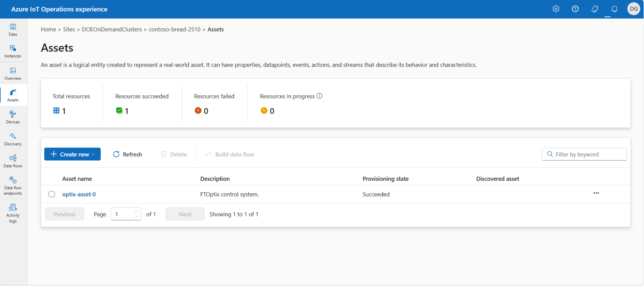
Task: Click the Description column header
Action: [x=215, y=179]
